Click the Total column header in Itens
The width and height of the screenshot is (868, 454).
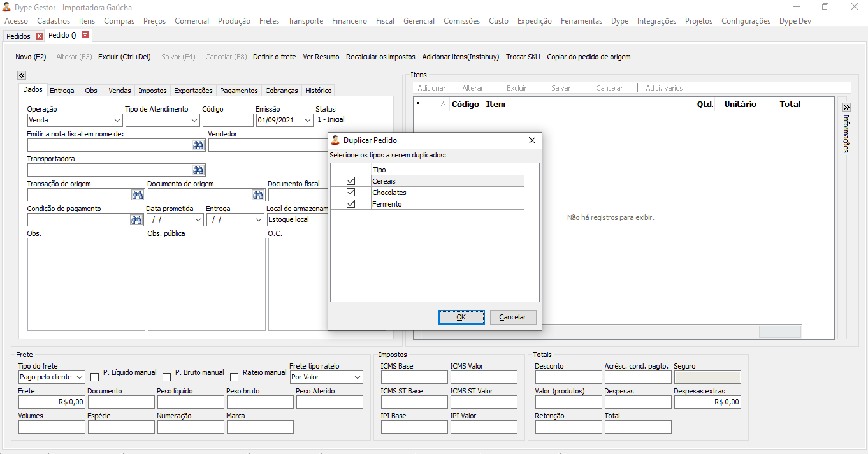click(790, 105)
